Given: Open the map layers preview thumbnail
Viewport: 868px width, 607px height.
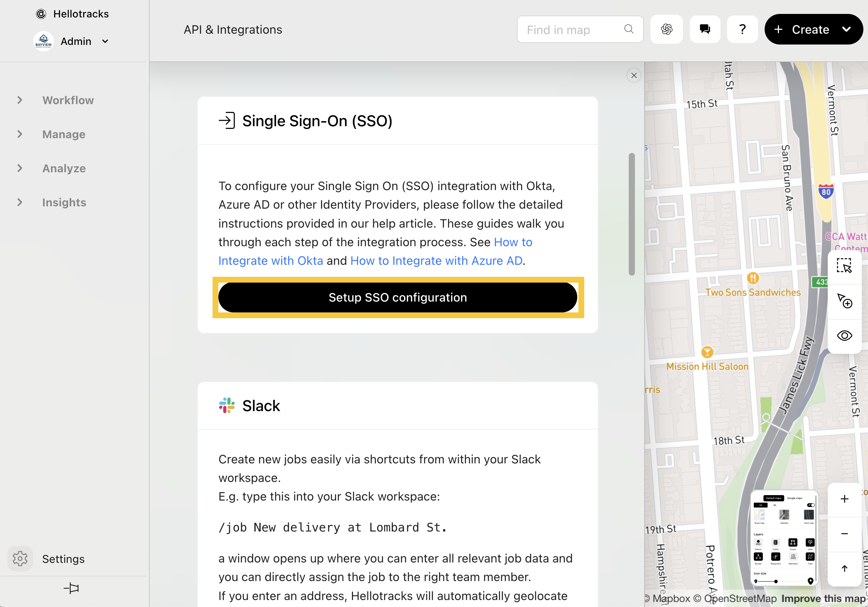Looking at the screenshot, I should click(784, 538).
